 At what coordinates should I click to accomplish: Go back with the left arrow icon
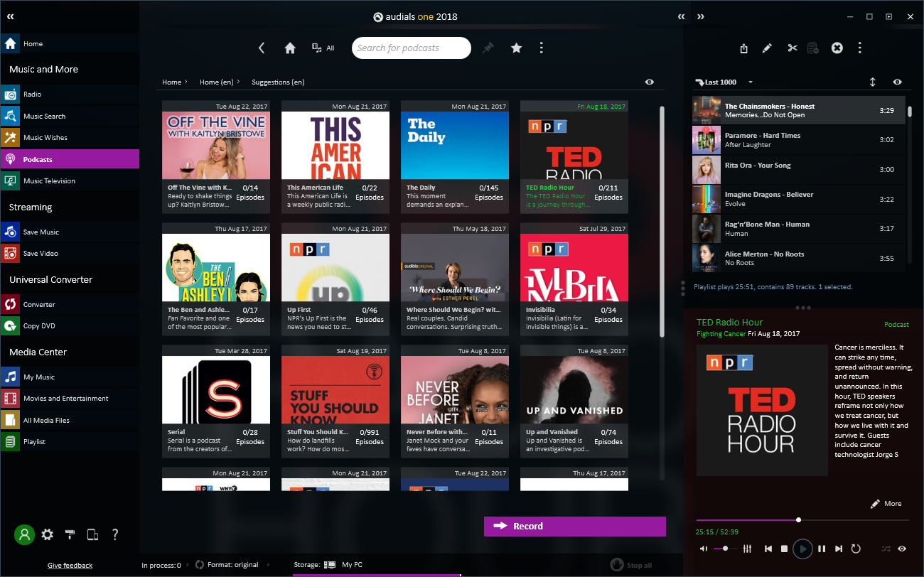click(x=262, y=48)
